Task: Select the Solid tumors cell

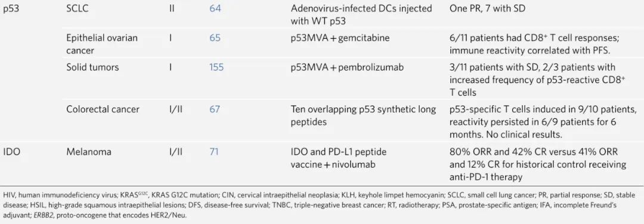Action: [92, 67]
